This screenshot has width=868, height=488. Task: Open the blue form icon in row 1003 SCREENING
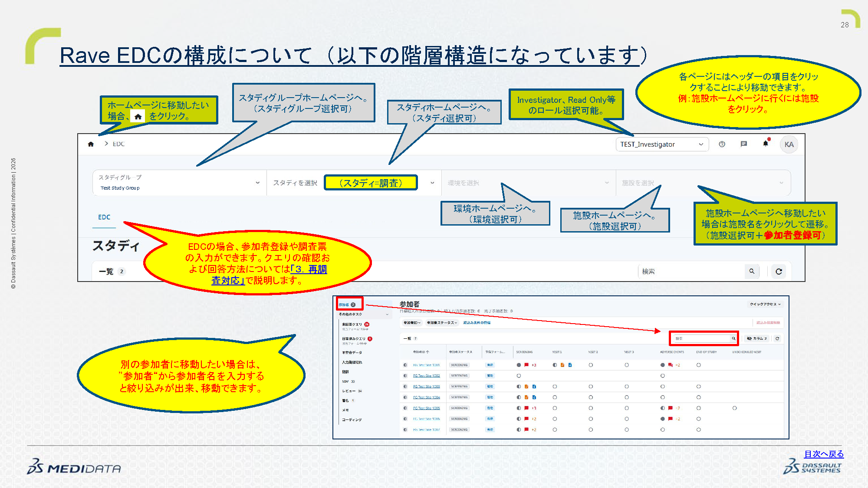click(534, 386)
